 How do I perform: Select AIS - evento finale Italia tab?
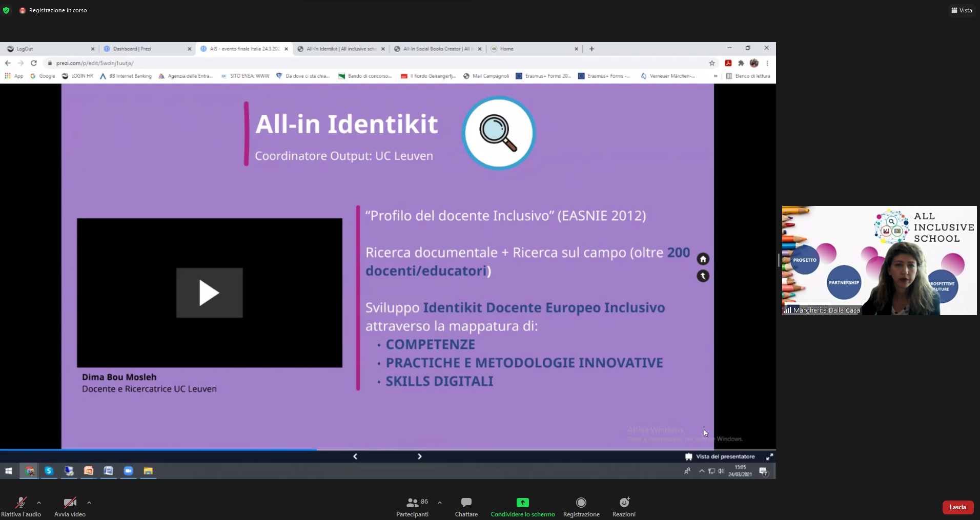(x=244, y=49)
